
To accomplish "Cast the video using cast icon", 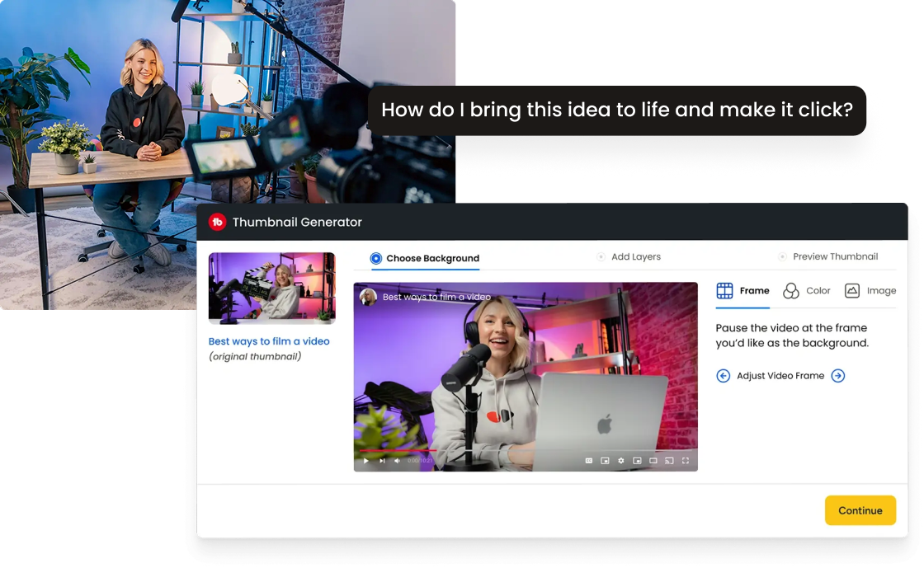I will pyautogui.click(x=669, y=461).
